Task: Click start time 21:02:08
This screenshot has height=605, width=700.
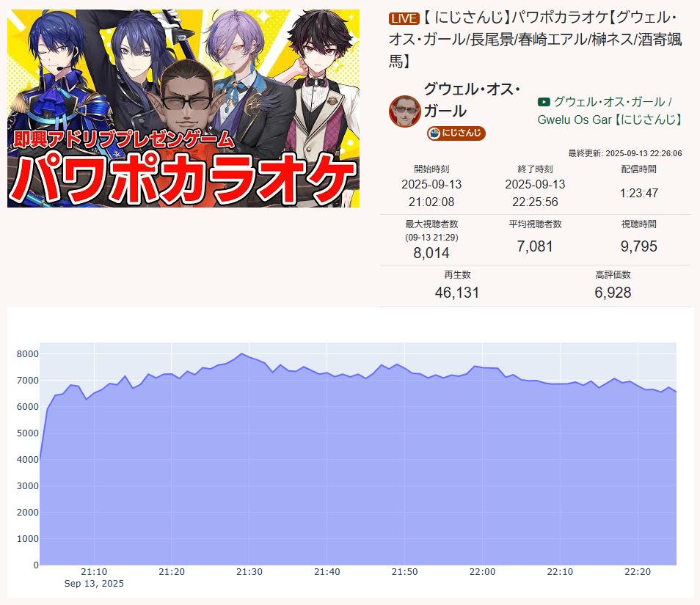Action: pos(431,202)
